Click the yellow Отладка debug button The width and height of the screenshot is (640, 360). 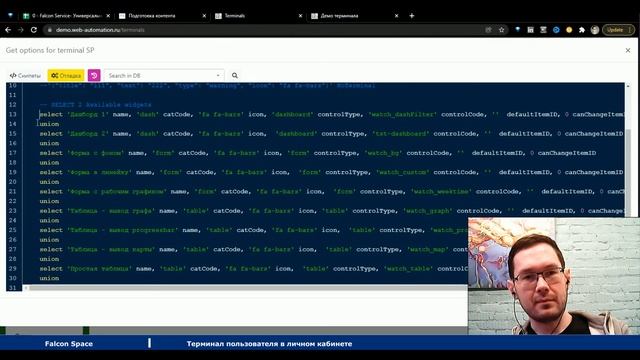[x=66, y=76]
